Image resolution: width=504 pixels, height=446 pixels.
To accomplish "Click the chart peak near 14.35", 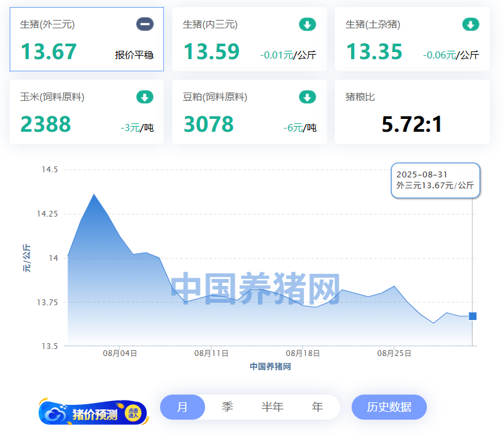I will pos(94,194).
